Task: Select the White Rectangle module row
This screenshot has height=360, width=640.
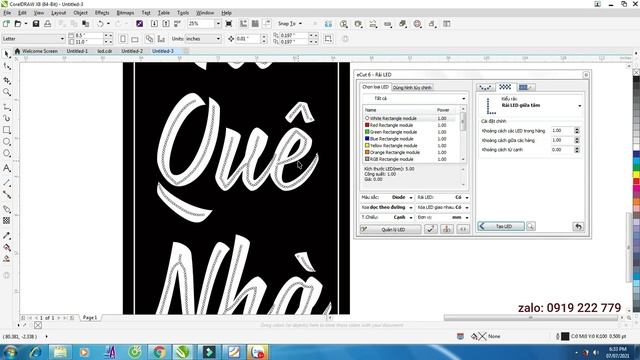Action: [x=412, y=118]
